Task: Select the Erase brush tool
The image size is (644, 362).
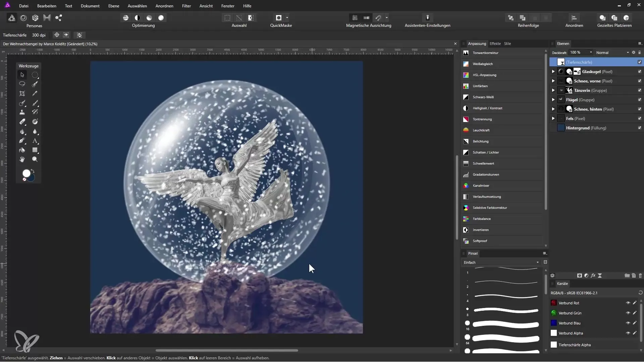Action: click(x=22, y=122)
